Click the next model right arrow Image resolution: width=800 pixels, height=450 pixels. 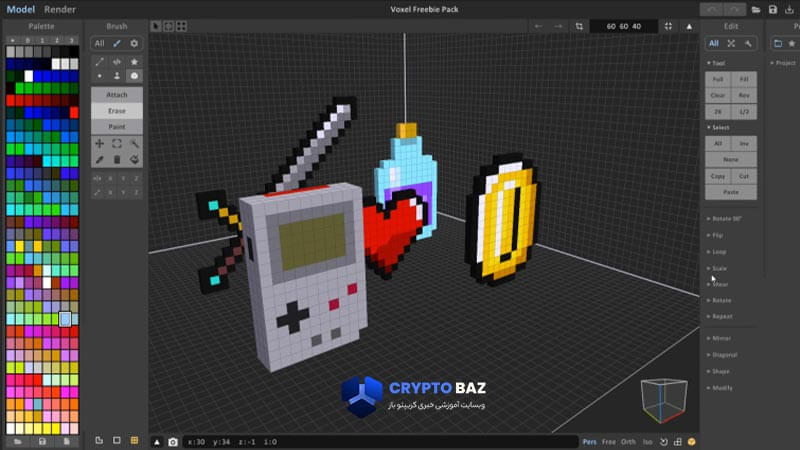[558, 26]
